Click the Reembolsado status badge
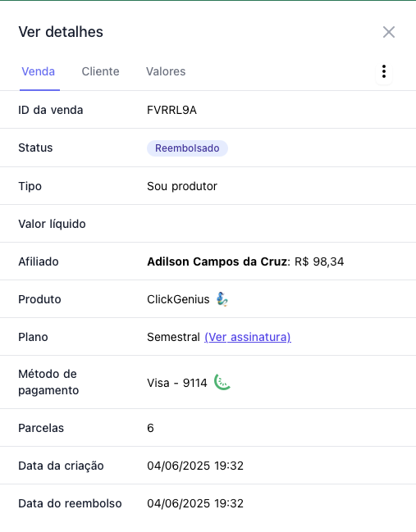Image resolution: width=416 pixels, height=532 pixels. 187,148
